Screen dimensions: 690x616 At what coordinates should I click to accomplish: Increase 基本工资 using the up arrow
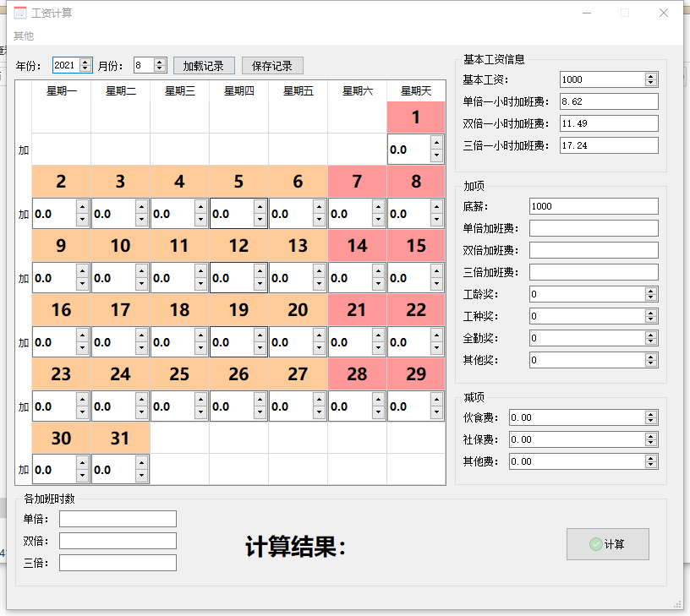[650, 76]
